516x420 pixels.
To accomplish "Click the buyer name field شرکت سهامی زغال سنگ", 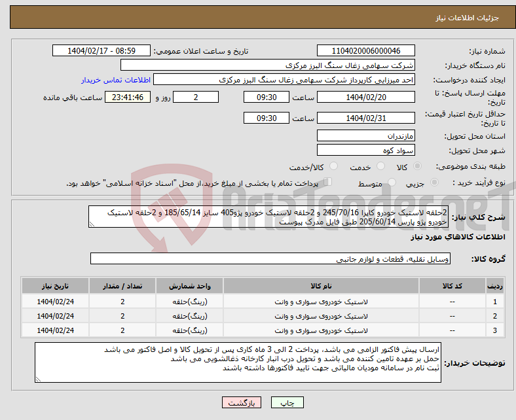I will click(268, 65).
